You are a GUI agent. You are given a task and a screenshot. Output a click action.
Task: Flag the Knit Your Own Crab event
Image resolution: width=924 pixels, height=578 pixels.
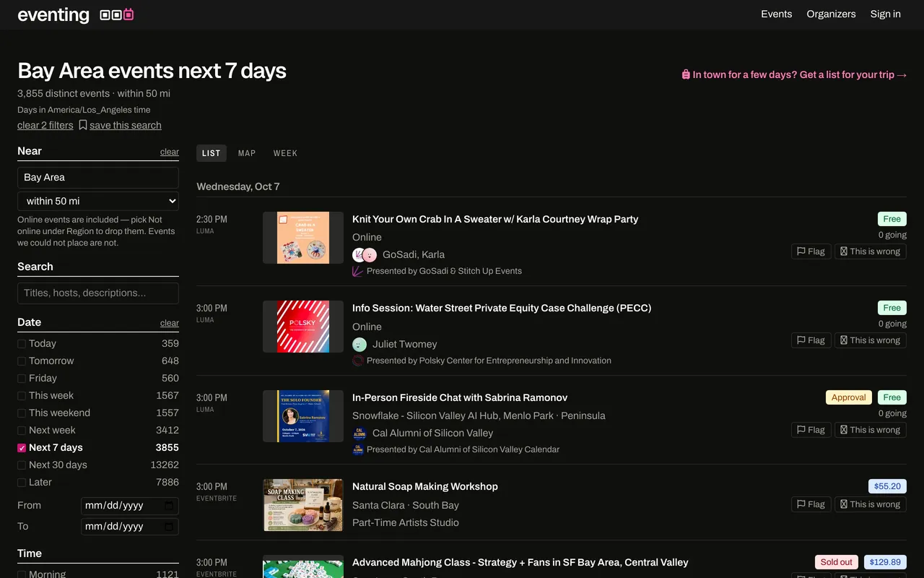click(811, 251)
